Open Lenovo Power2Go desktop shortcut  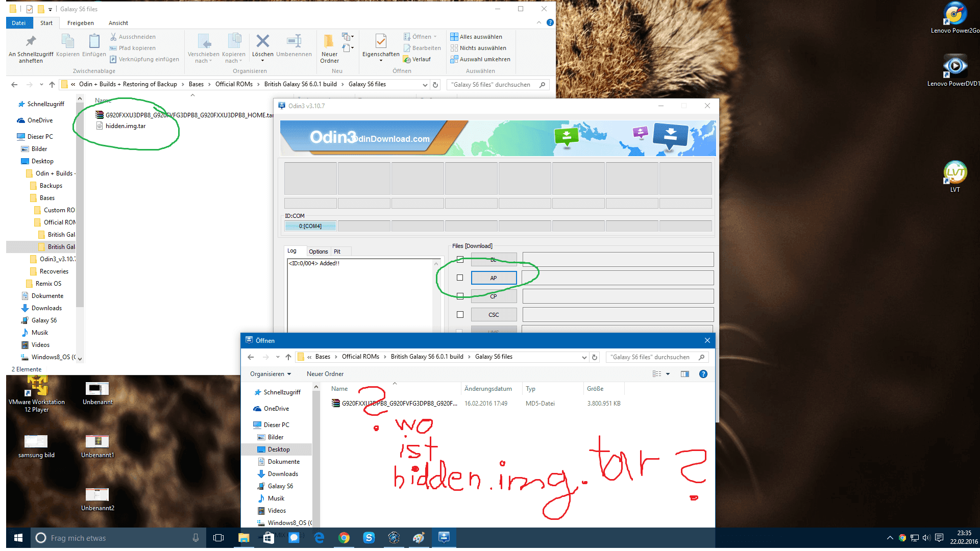click(954, 18)
